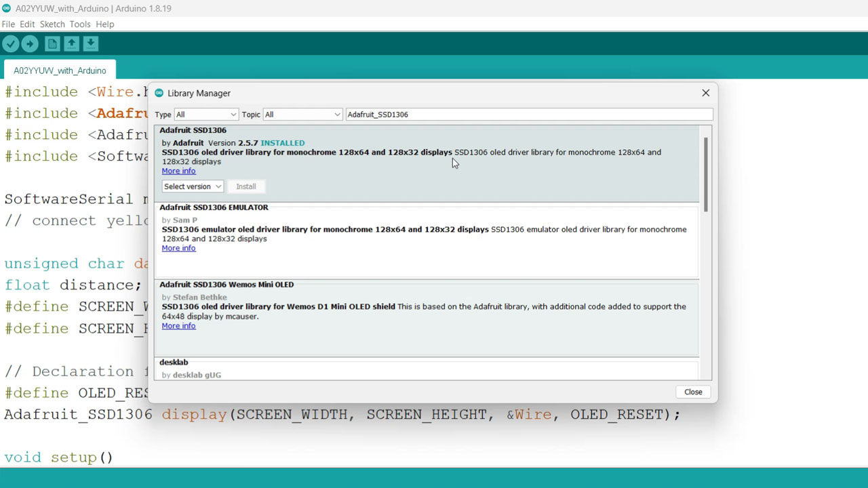Click the author name desklab gUG
Image resolution: width=868 pixels, height=488 pixels.
[197, 375]
